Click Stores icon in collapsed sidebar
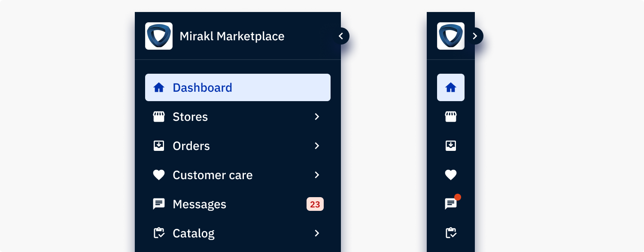 (450, 117)
